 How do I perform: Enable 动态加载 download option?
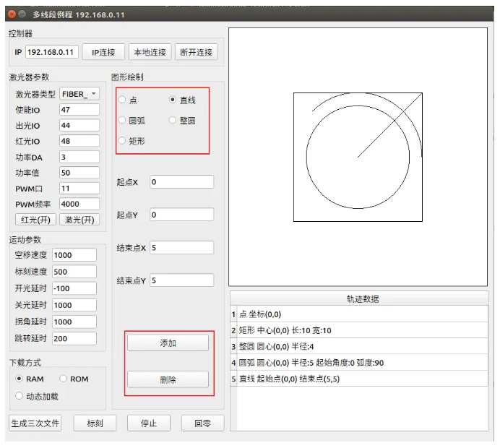click(x=19, y=396)
